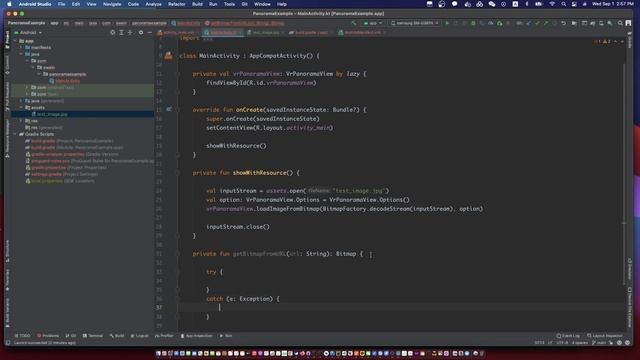Viewport: 640px width, 360px height.
Task: Open the Analyze menu
Action: (153, 4)
